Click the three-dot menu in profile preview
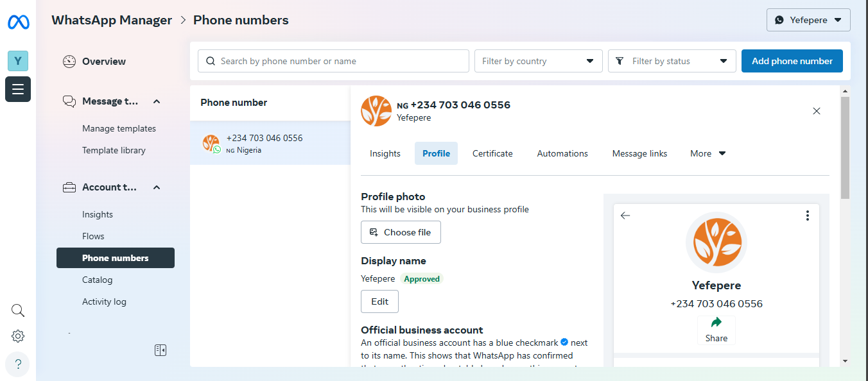The height and width of the screenshot is (381, 868). click(808, 216)
